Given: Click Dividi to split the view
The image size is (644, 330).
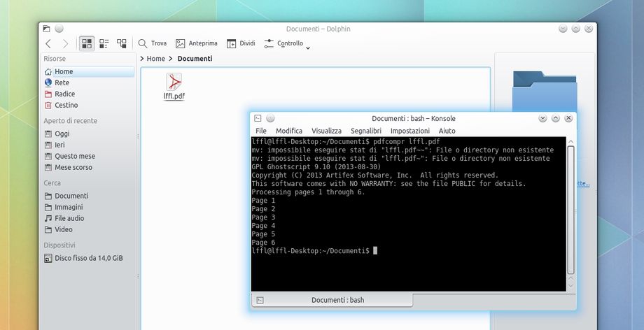Looking at the screenshot, I should click(241, 43).
